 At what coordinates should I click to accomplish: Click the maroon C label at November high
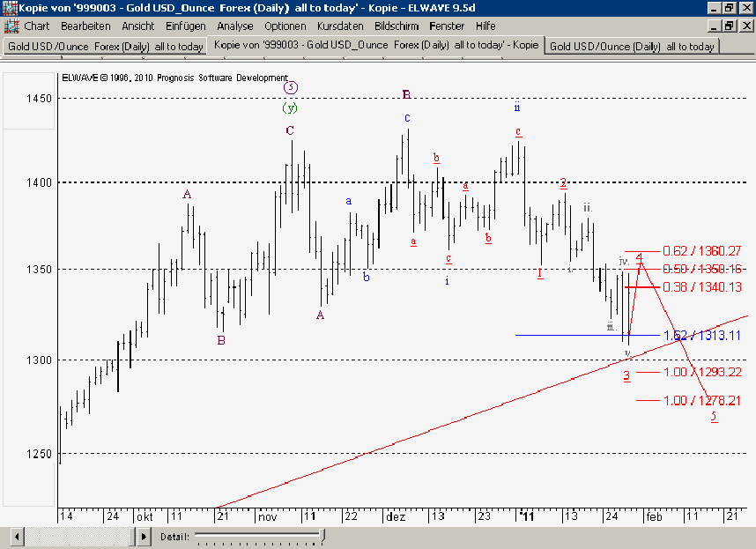[290, 130]
